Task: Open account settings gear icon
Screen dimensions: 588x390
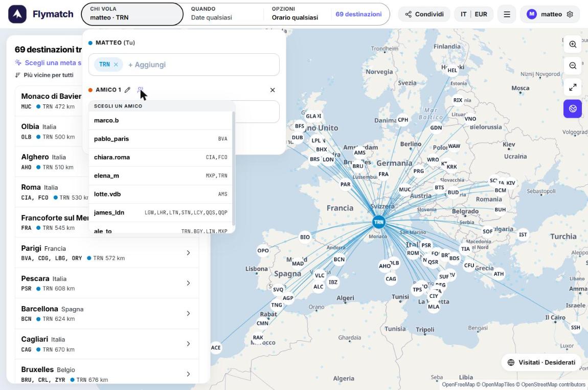Action: tap(570, 14)
